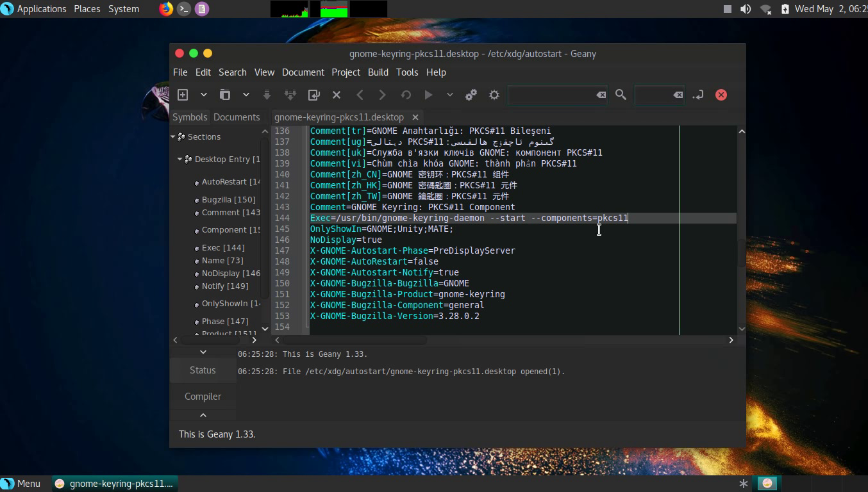Open the Edit menu

[203, 72]
